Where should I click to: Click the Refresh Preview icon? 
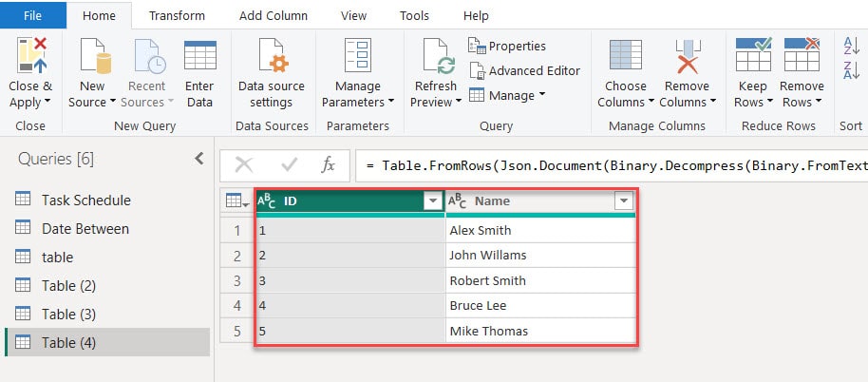point(439,55)
